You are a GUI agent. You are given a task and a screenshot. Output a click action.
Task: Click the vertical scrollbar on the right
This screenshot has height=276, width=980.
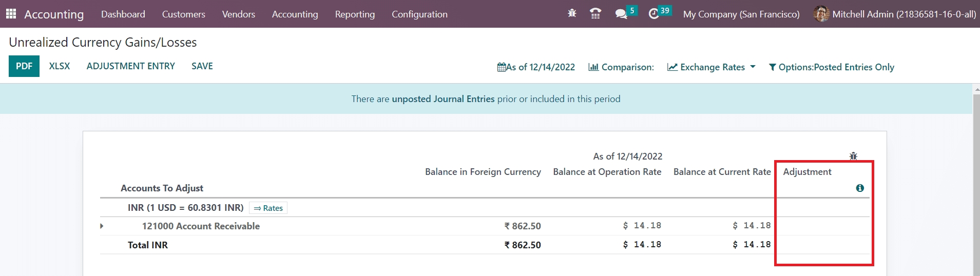tap(976, 180)
